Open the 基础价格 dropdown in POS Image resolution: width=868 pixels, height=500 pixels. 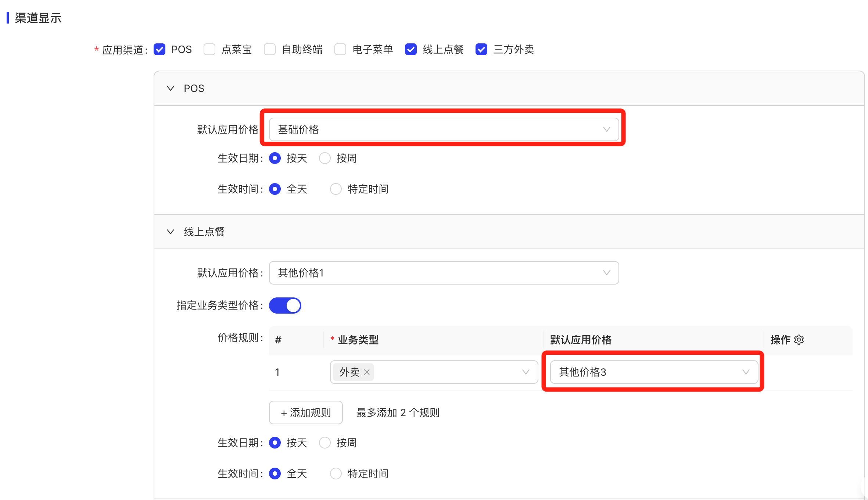pyautogui.click(x=444, y=129)
